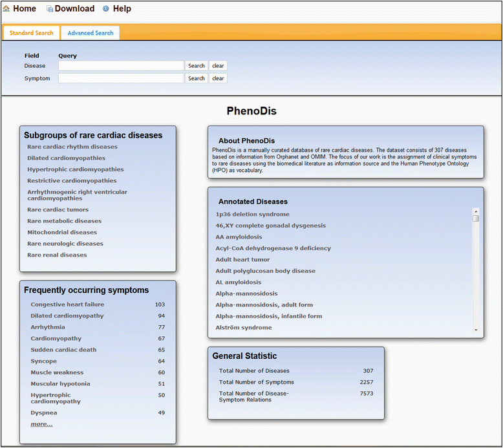Open the Download menu link

tap(74, 8)
